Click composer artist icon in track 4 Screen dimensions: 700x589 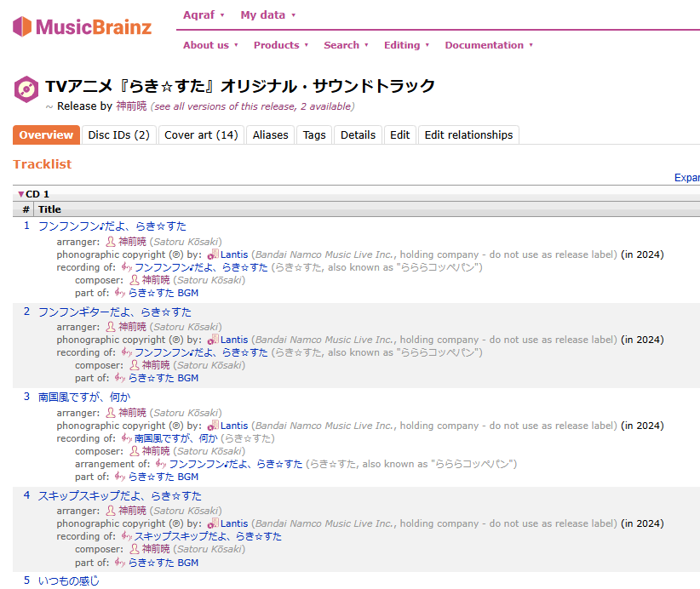tap(134, 549)
